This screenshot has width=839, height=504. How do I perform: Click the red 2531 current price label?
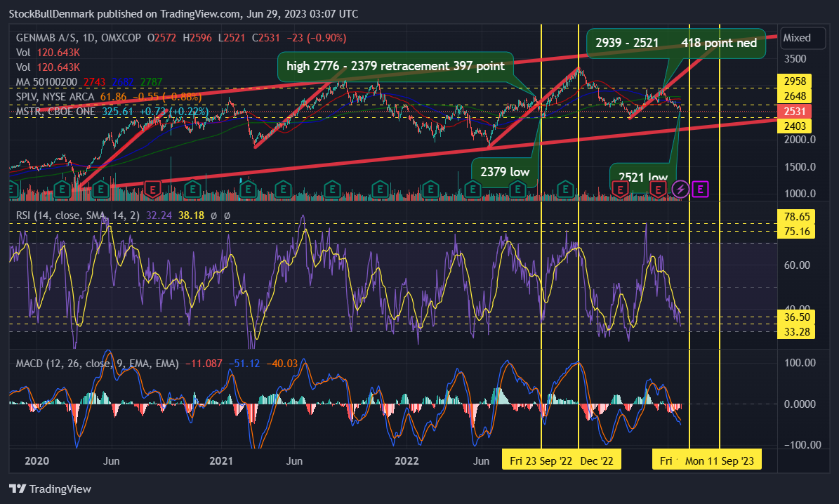[x=795, y=112]
